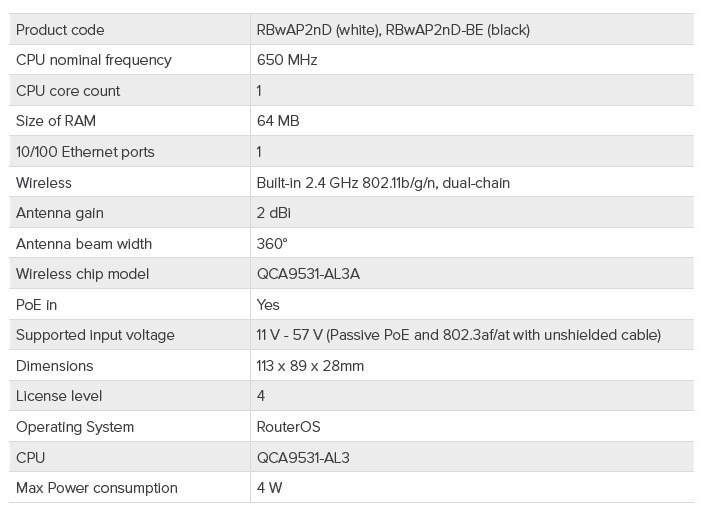Click the CPU nominal frequency label

point(94,60)
